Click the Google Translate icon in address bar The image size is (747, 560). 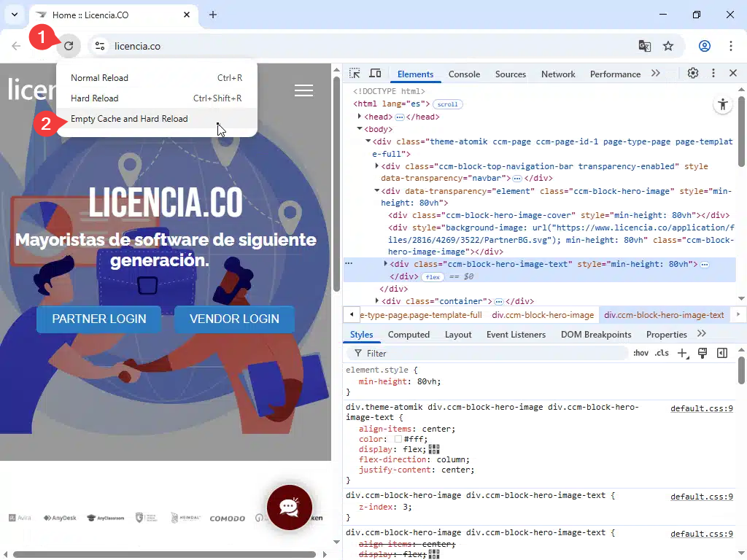[645, 46]
